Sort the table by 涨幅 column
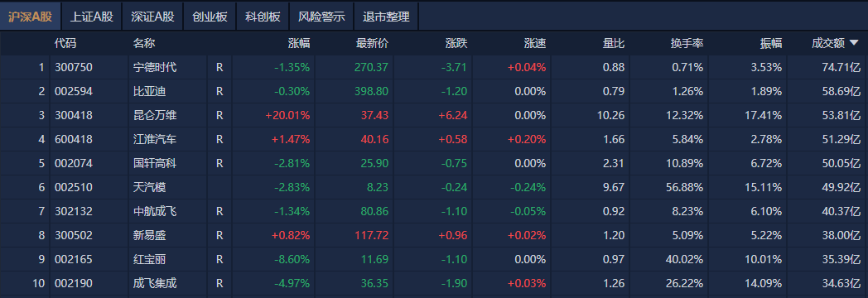Image resolution: width=868 pixels, height=298 pixels. tap(299, 44)
